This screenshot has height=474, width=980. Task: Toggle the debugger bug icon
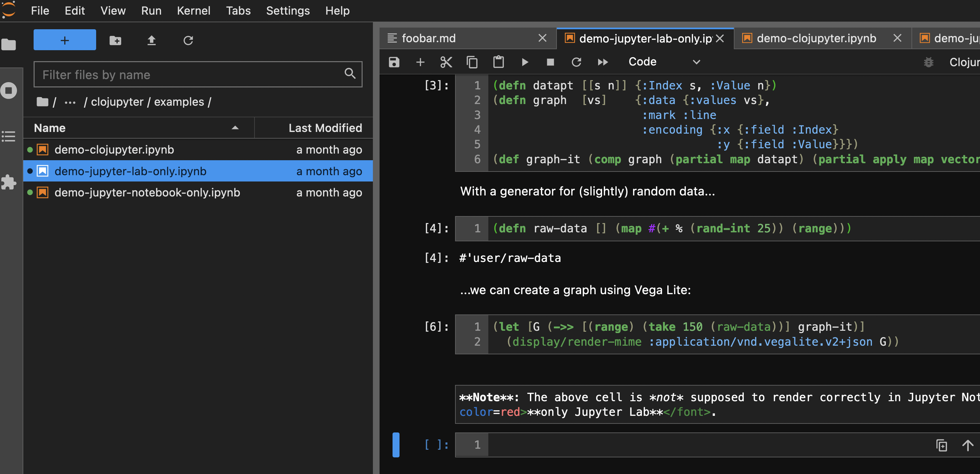(929, 62)
